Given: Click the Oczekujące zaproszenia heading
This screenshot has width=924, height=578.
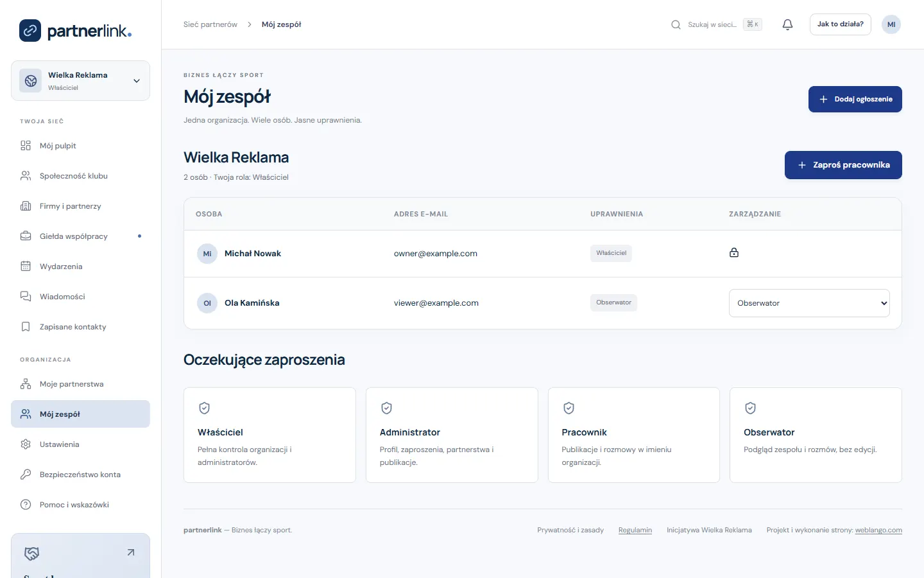Looking at the screenshot, I should click(264, 360).
